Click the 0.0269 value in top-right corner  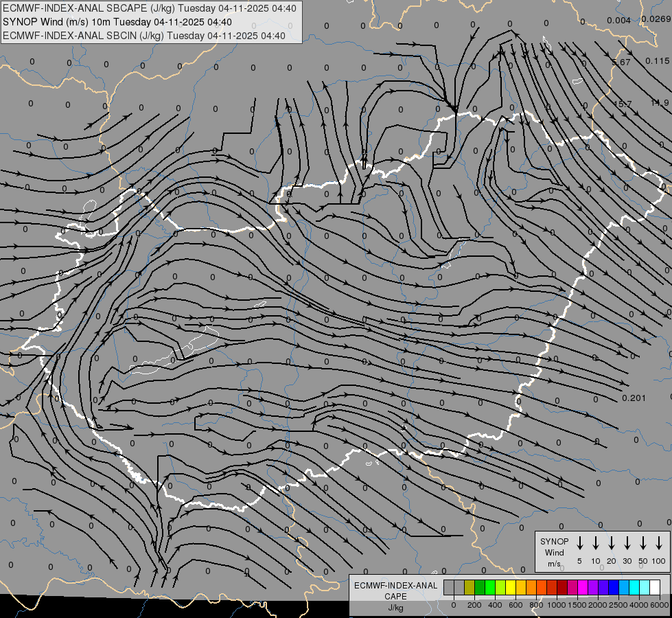coord(656,19)
